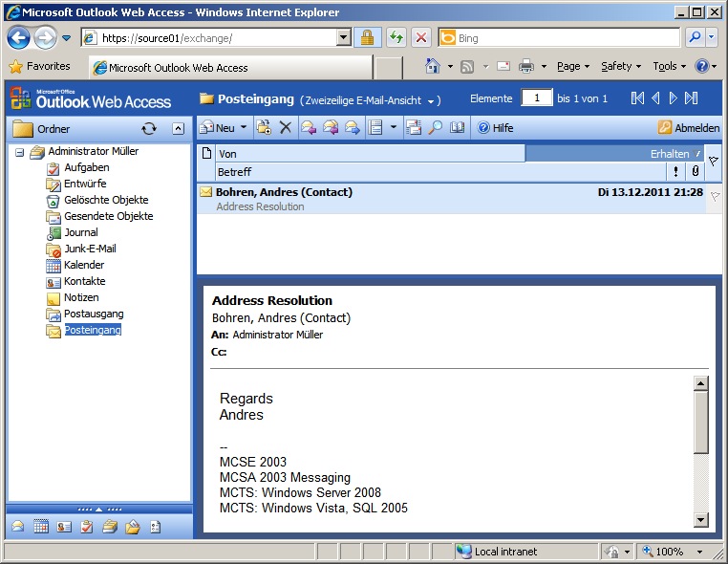
Task: Go to first page arrow
Action: click(637, 98)
